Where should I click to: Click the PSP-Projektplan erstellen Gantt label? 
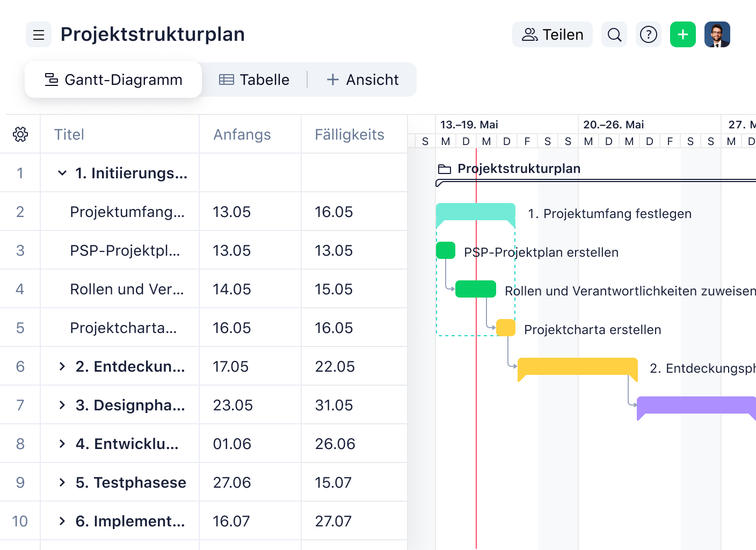(541, 252)
